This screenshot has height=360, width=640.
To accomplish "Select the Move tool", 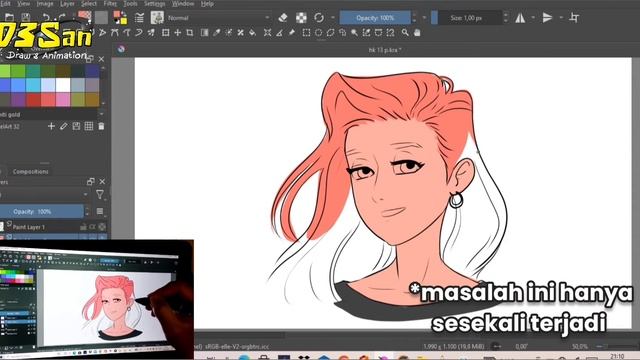I will click(178, 33).
